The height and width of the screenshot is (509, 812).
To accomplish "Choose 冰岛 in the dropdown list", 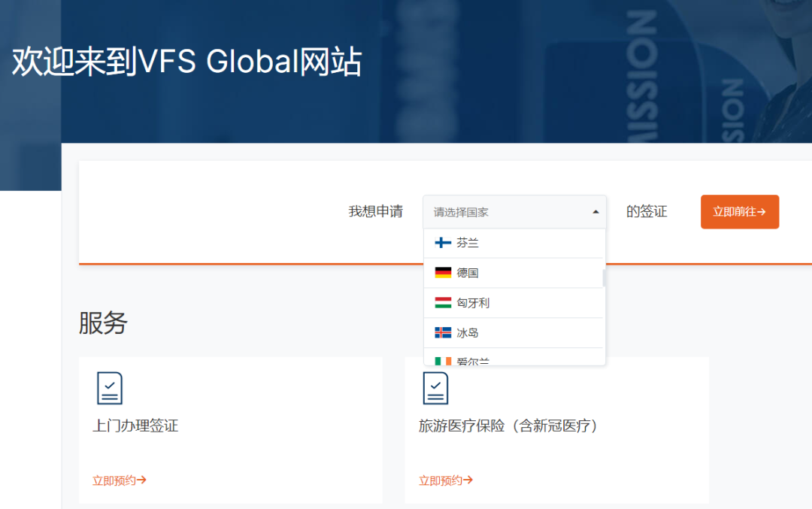I will (514, 333).
